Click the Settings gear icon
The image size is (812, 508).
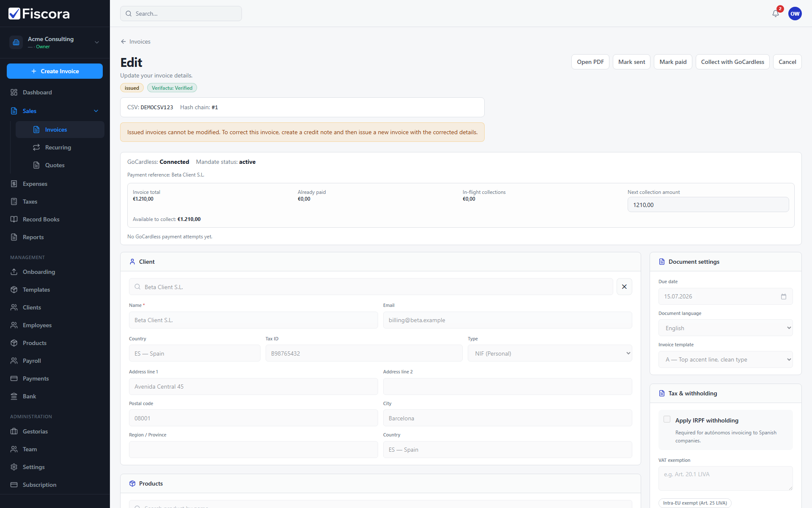click(14, 467)
